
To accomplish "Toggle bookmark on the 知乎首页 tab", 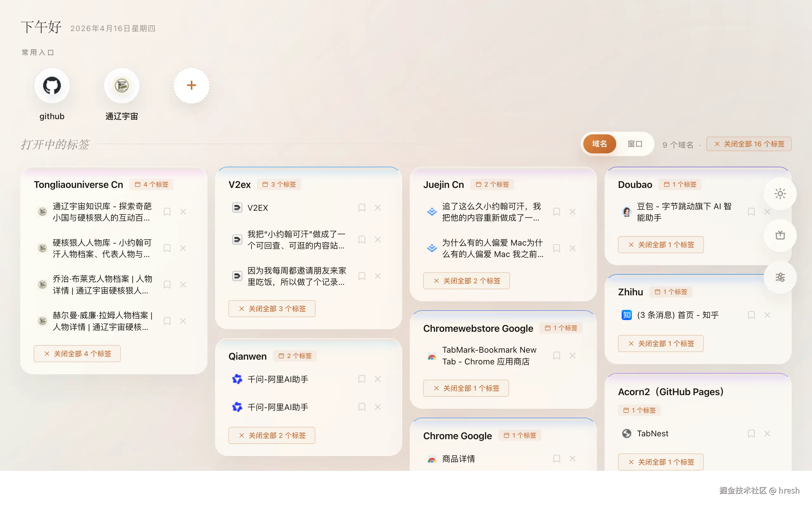I will click(751, 315).
